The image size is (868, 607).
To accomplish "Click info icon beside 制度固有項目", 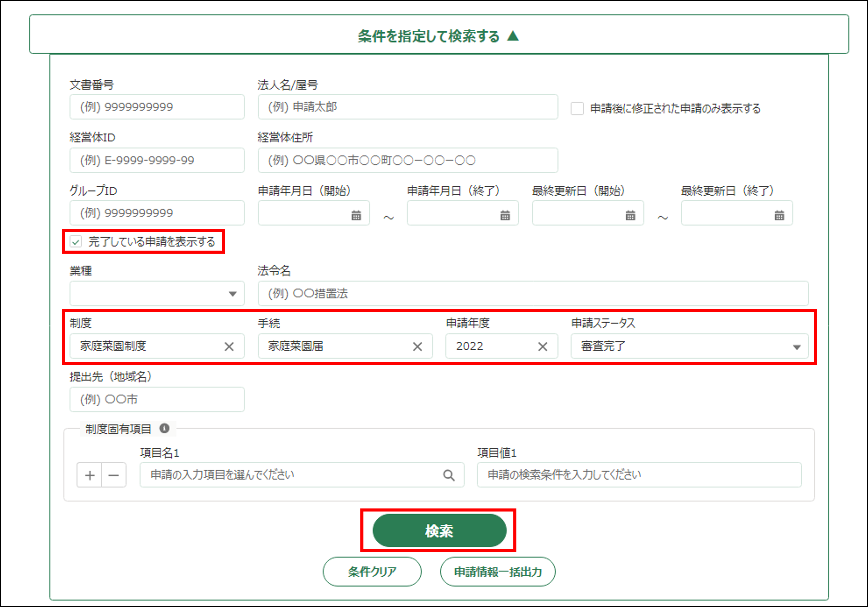I will coord(164,428).
